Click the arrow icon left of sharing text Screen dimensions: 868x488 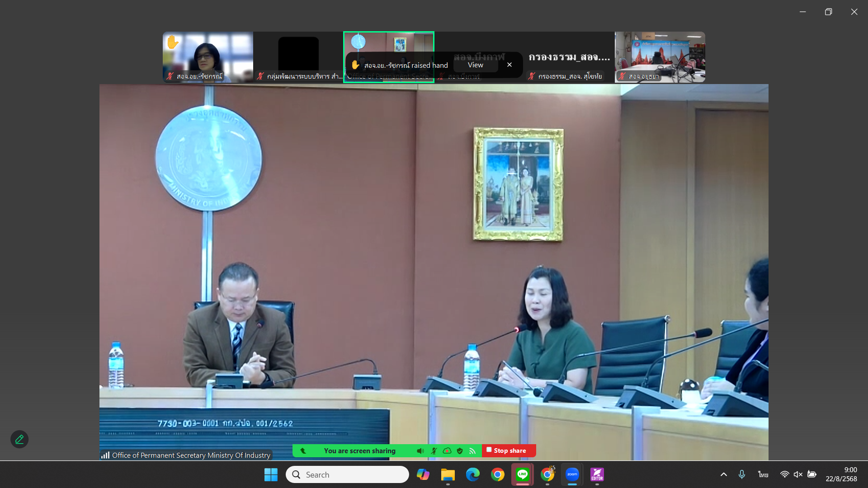(303, 450)
